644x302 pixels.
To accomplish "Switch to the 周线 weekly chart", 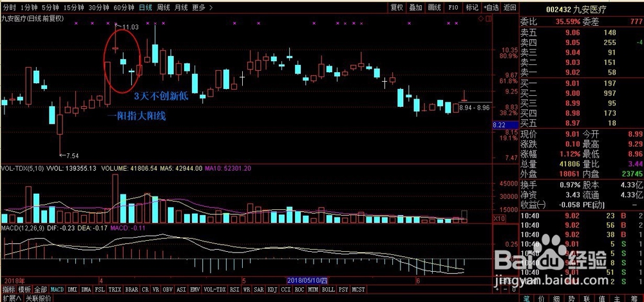I will pyautogui.click(x=164, y=7).
